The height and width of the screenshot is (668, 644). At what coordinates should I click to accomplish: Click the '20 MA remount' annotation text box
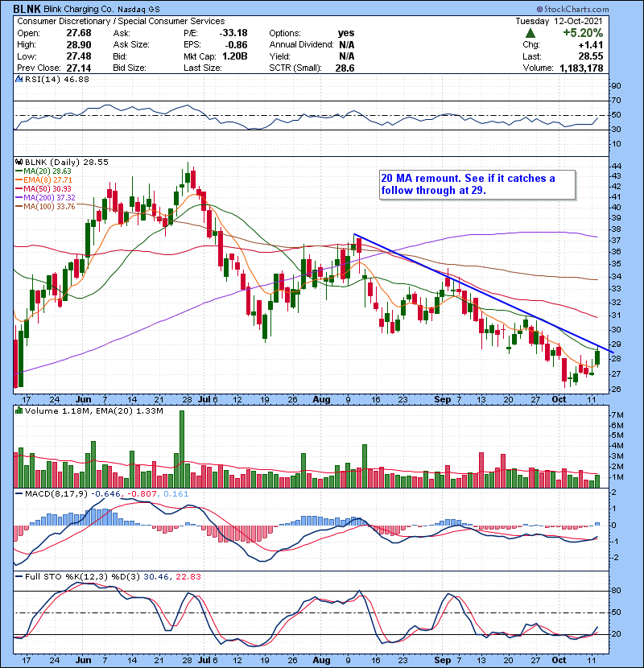[477, 184]
